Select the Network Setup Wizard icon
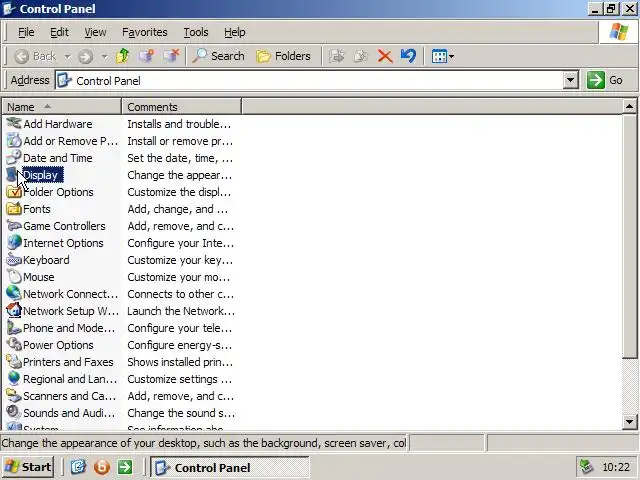The width and height of the screenshot is (640, 480). tap(14, 311)
